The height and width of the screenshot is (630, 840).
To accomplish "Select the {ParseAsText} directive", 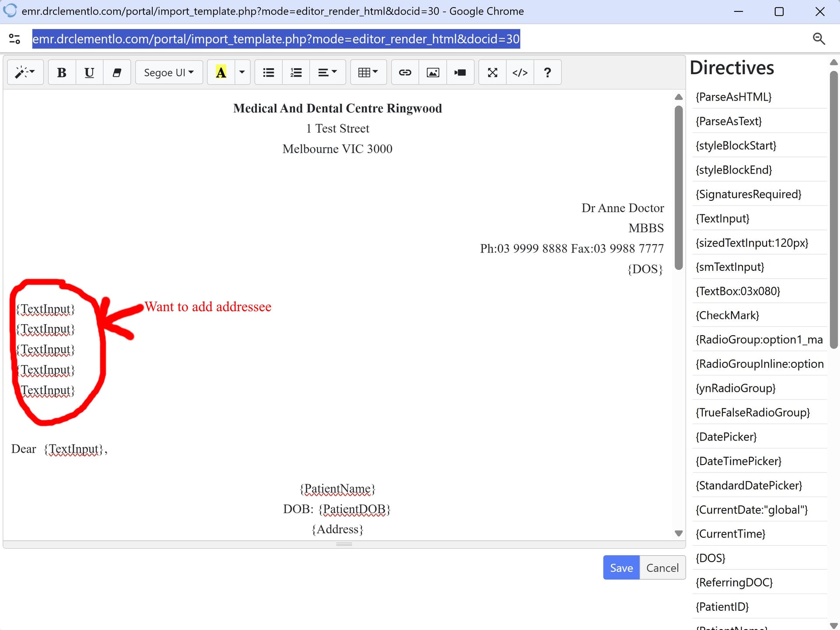I will point(759,121).
